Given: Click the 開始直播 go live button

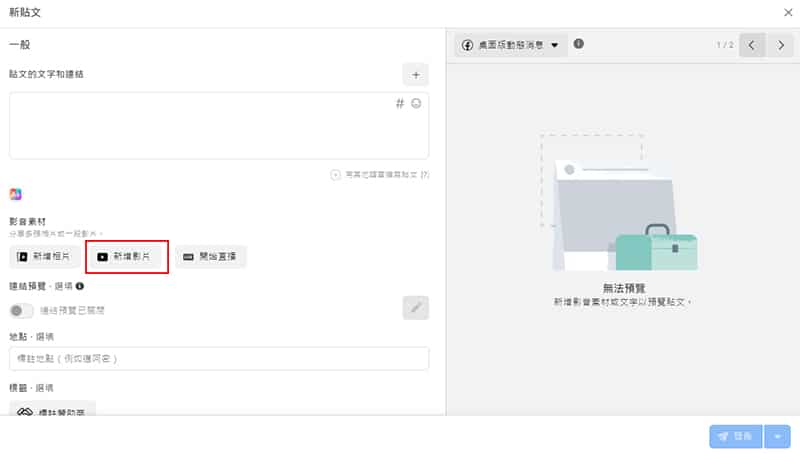Looking at the screenshot, I should pyautogui.click(x=211, y=257).
